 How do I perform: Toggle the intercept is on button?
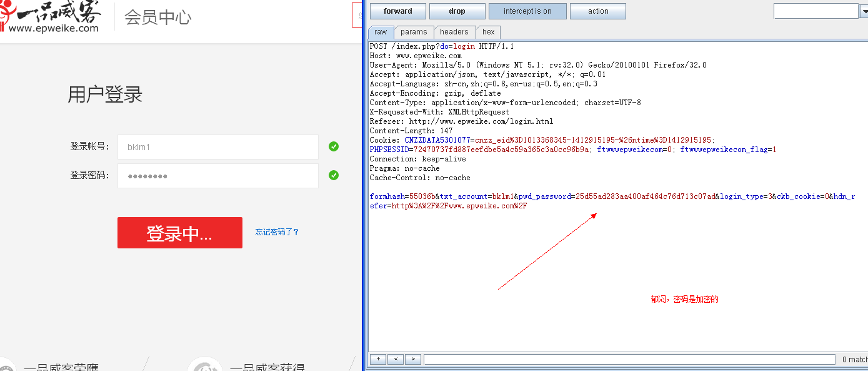pyautogui.click(x=527, y=11)
